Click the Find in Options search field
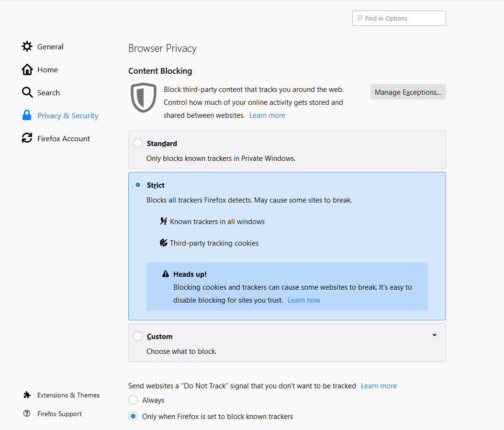Image resolution: width=504 pixels, height=430 pixels. click(399, 18)
